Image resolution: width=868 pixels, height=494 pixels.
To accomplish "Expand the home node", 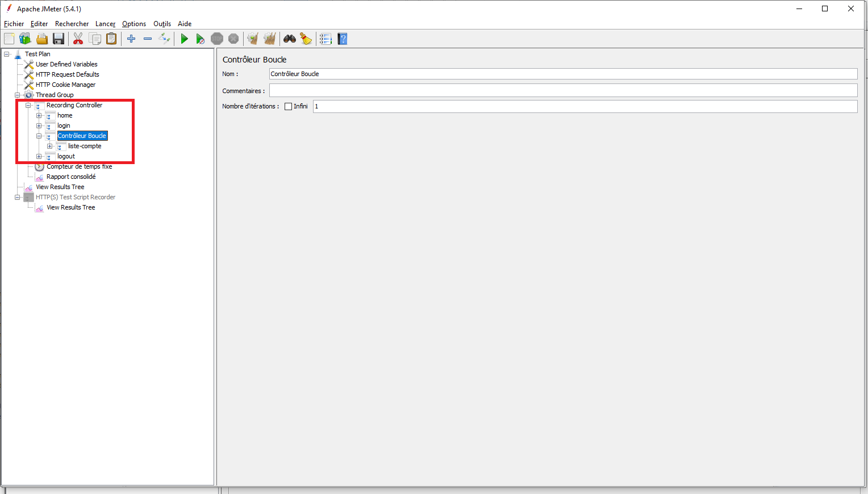I will point(39,115).
